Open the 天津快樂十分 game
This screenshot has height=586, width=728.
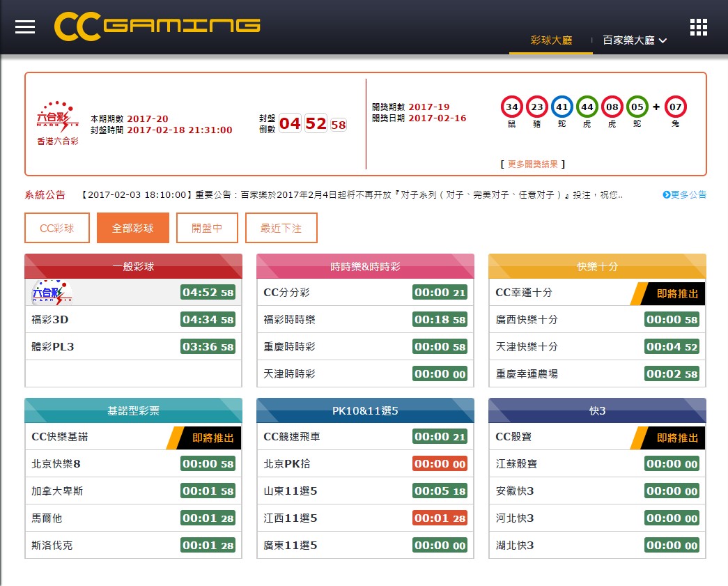(598, 347)
